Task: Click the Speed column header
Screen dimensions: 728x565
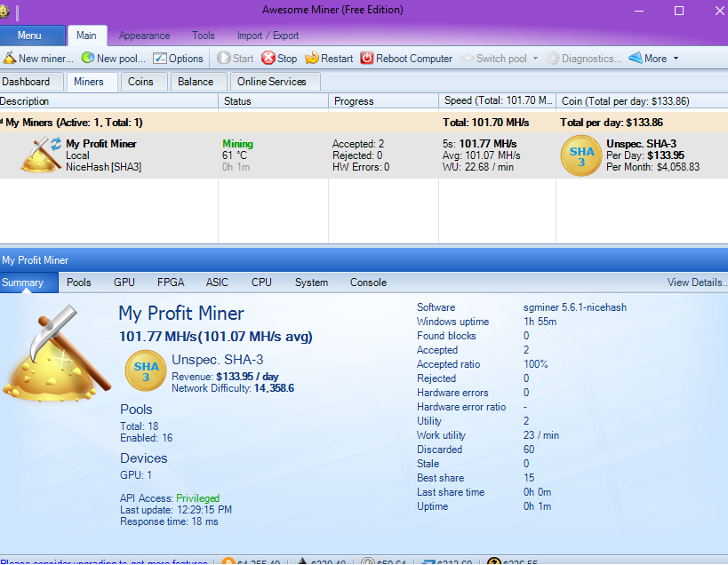Action: pyautogui.click(x=497, y=101)
